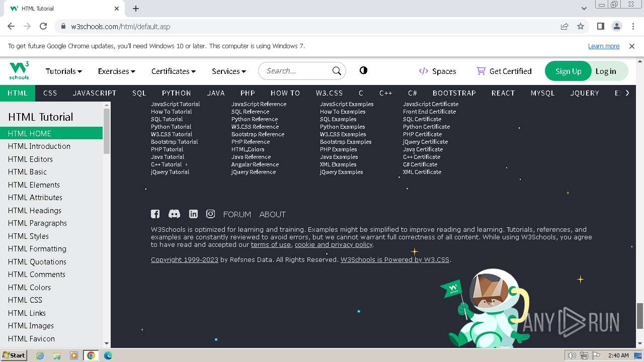Open HTML Attributes in sidebar

click(x=35, y=197)
